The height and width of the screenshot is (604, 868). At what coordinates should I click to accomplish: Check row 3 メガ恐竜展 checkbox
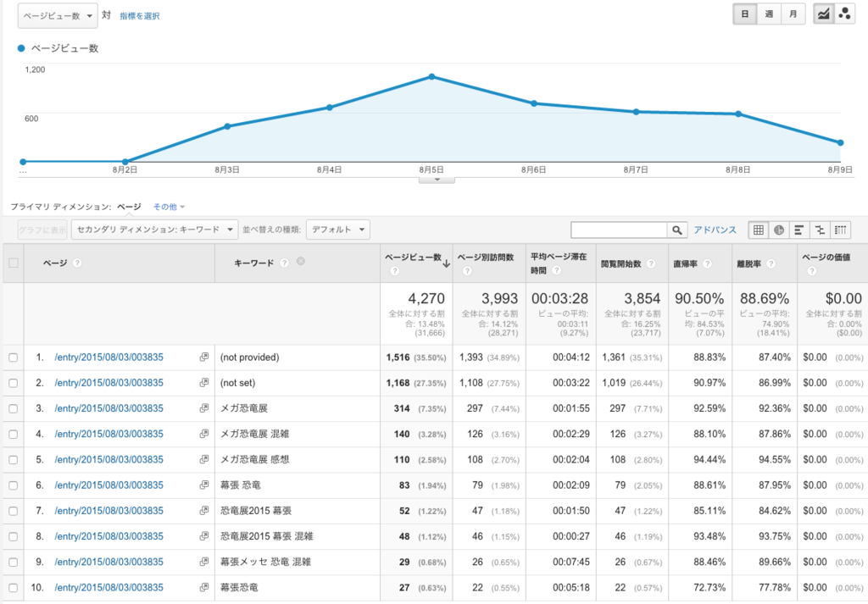(14, 409)
